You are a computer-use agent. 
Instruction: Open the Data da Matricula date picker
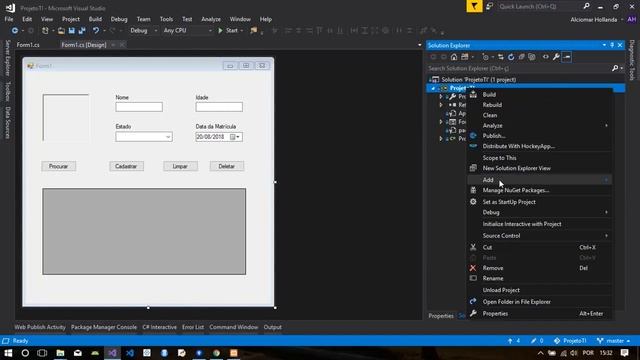[x=219, y=137]
